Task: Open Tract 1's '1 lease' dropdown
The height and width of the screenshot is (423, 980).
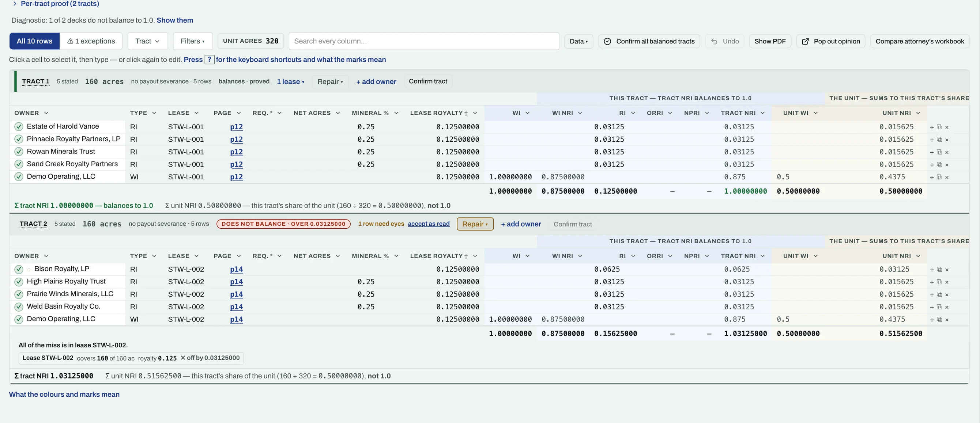Action: 290,82
